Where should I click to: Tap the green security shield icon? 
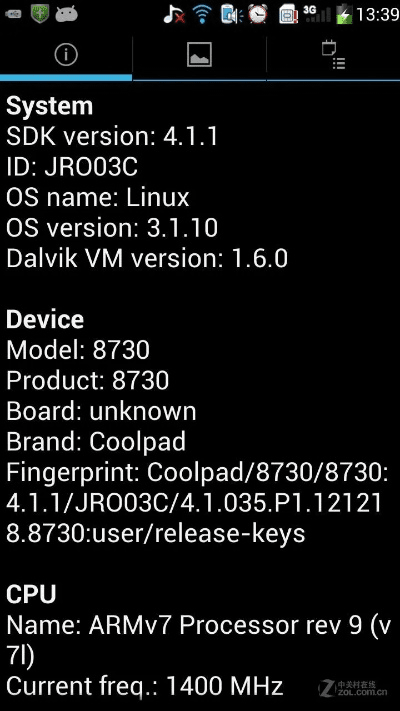[40, 13]
